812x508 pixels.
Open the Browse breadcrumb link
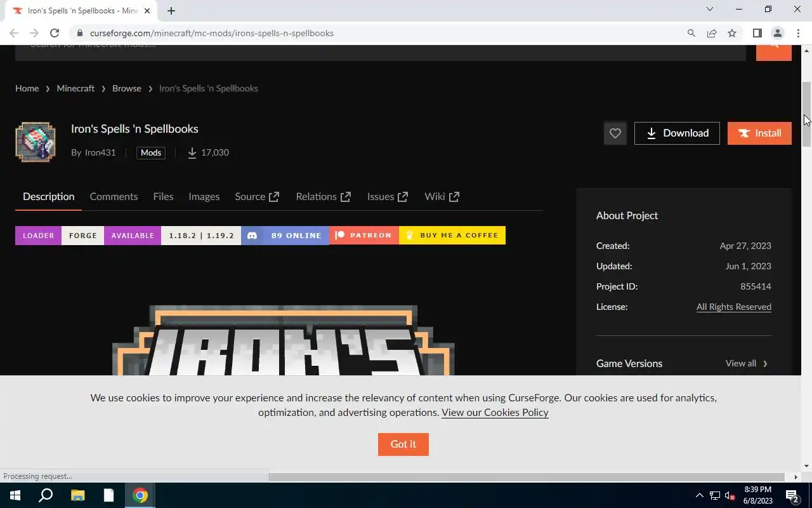click(x=127, y=88)
